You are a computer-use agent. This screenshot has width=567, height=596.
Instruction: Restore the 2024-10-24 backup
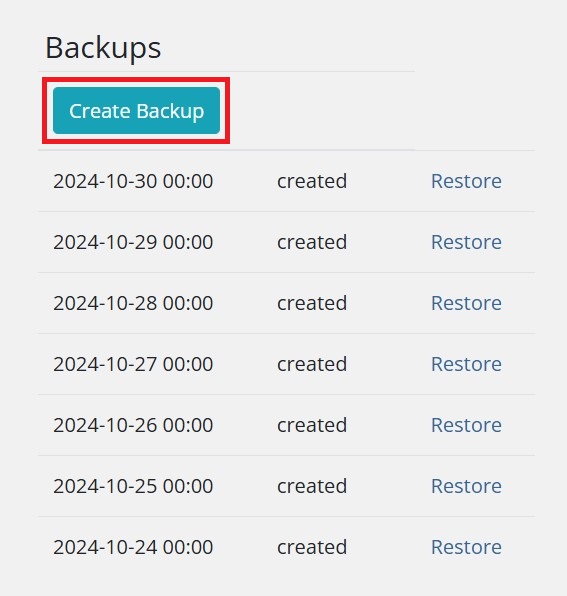[x=466, y=547]
